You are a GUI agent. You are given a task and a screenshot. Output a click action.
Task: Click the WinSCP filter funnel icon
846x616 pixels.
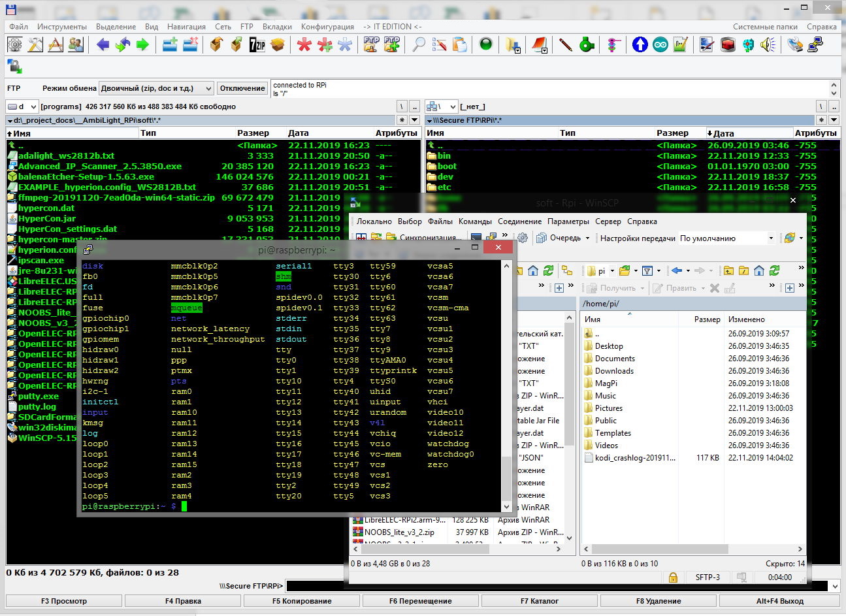[x=647, y=270]
